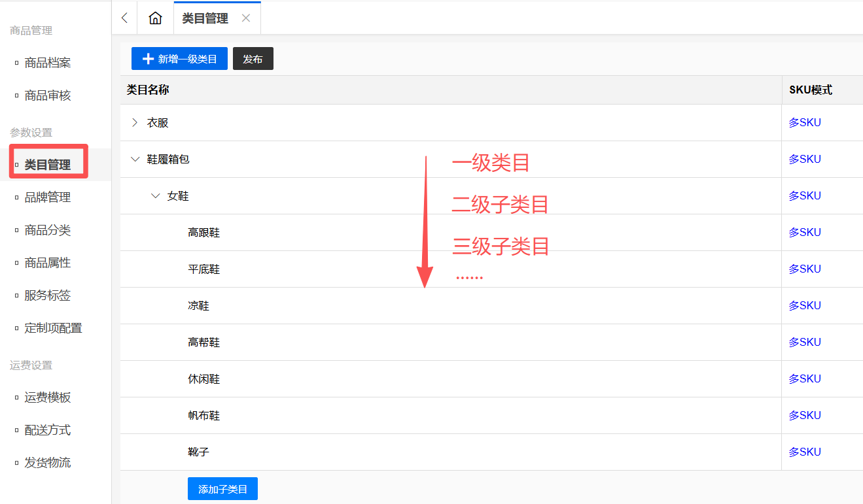Click the 新增一级类目 button

(x=179, y=59)
